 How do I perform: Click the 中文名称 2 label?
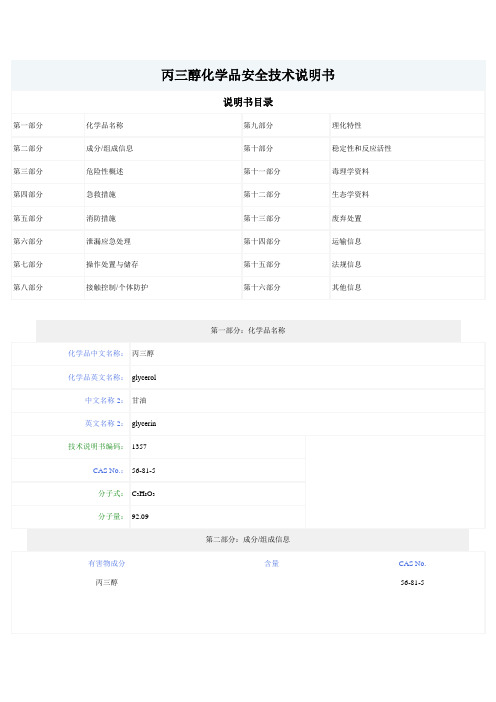tap(104, 400)
